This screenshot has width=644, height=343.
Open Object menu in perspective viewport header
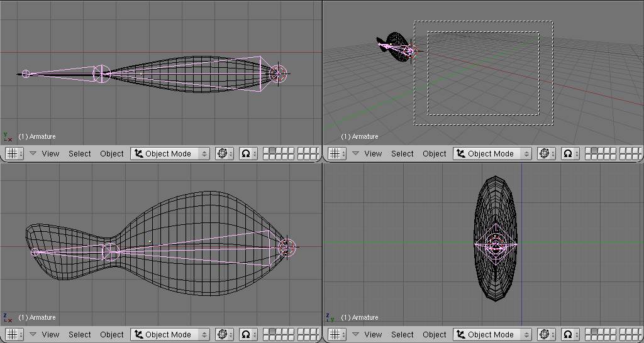[x=434, y=153]
